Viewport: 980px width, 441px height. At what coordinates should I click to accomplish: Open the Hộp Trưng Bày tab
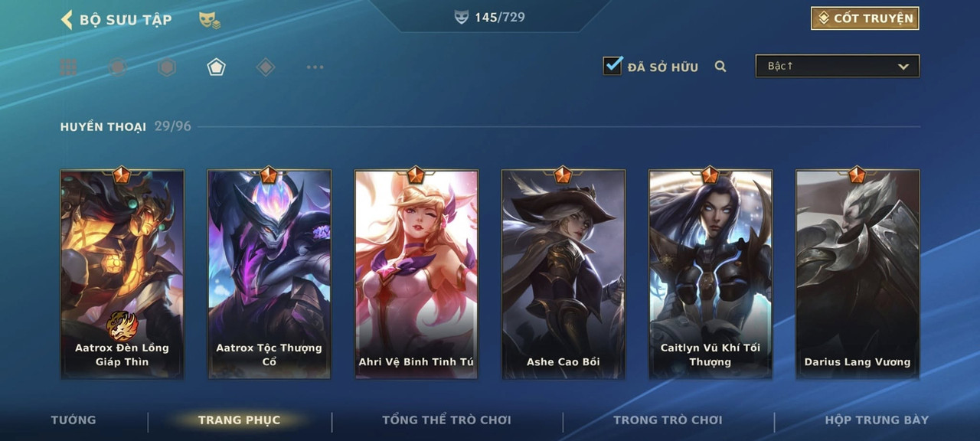(877, 420)
